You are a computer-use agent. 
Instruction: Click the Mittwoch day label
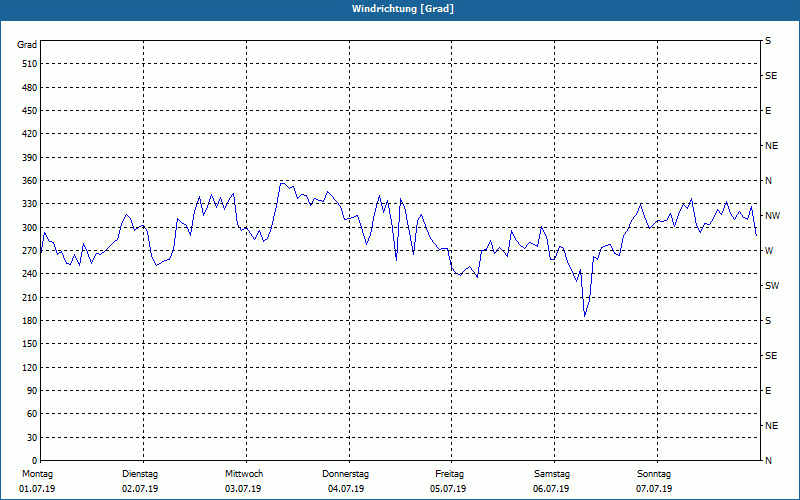(x=244, y=474)
